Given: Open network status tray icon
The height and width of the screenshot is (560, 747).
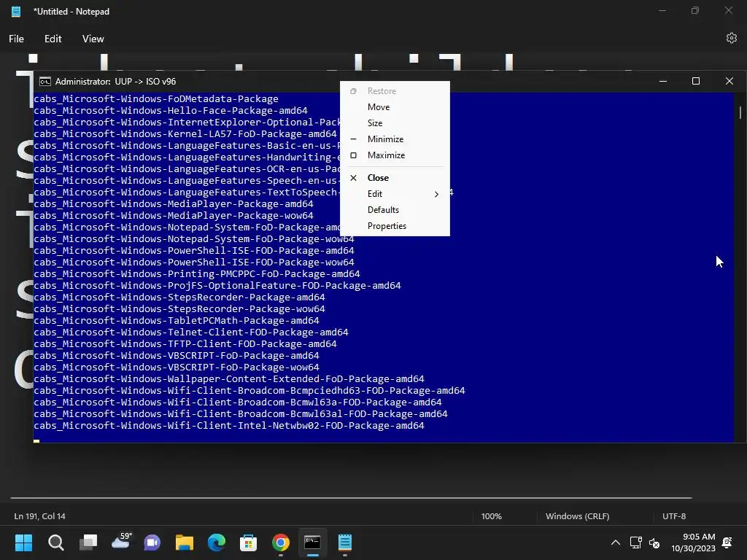Looking at the screenshot, I should (x=635, y=542).
